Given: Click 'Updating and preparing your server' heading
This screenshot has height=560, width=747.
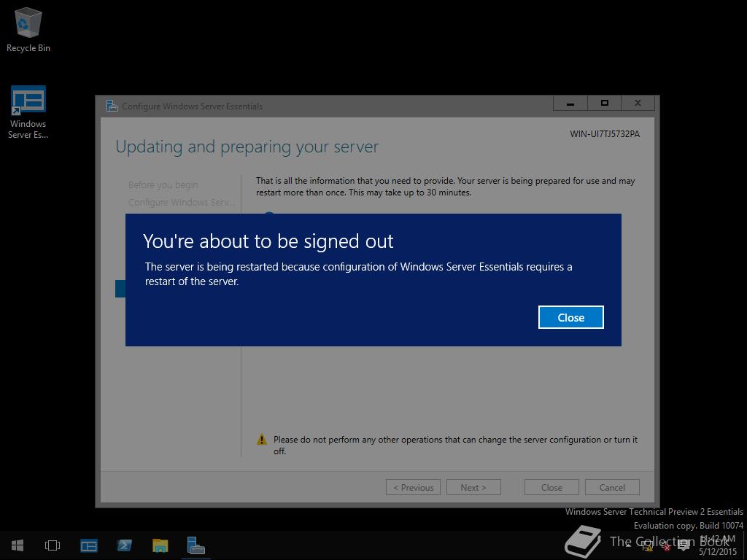Looking at the screenshot, I should (247, 147).
